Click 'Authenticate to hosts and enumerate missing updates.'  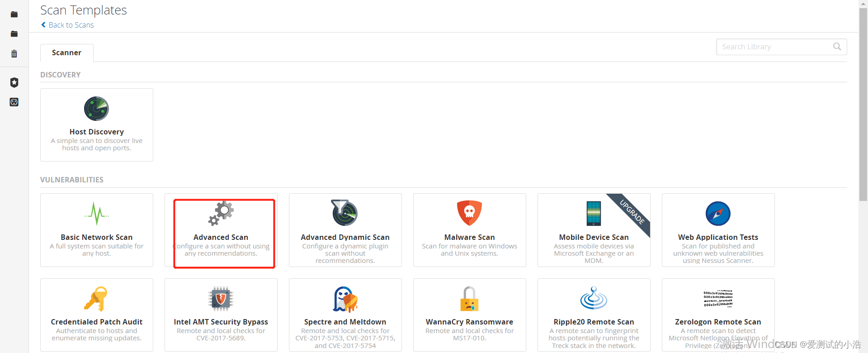point(96,334)
